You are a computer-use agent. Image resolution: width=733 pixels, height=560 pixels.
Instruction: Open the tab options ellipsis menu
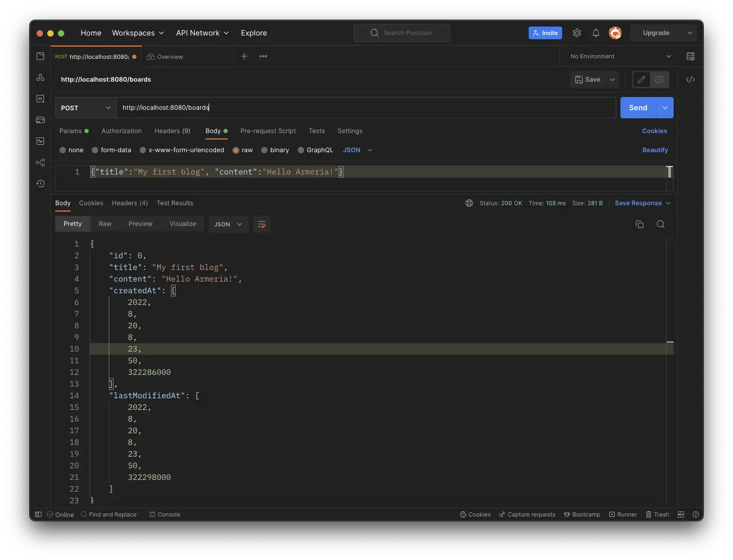(x=263, y=56)
